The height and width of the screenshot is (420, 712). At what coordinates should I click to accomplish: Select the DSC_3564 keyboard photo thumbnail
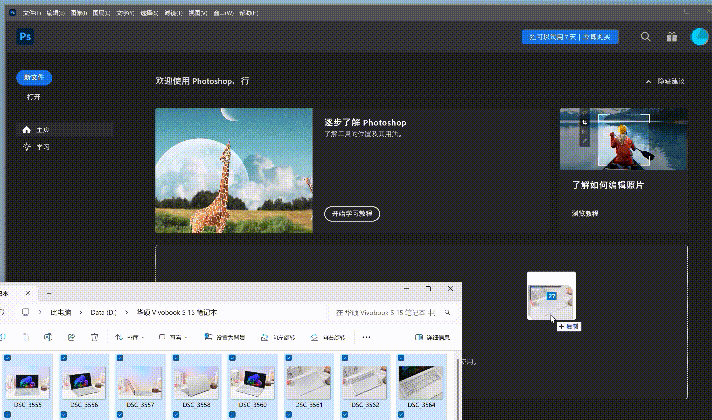click(x=421, y=382)
